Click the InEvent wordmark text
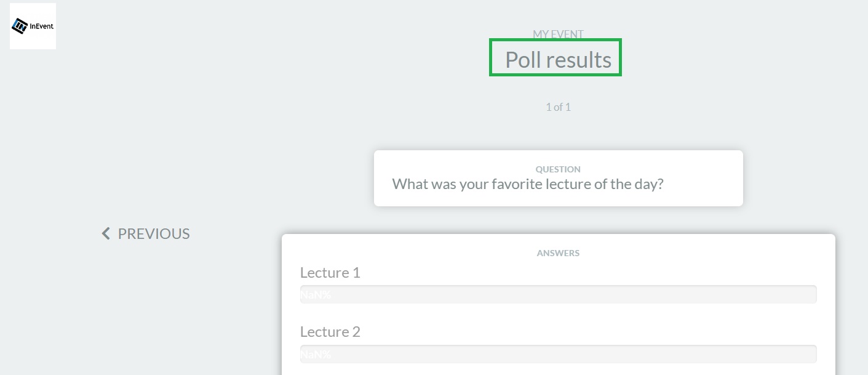The width and height of the screenshot is (868, 375). click(42, 26)
